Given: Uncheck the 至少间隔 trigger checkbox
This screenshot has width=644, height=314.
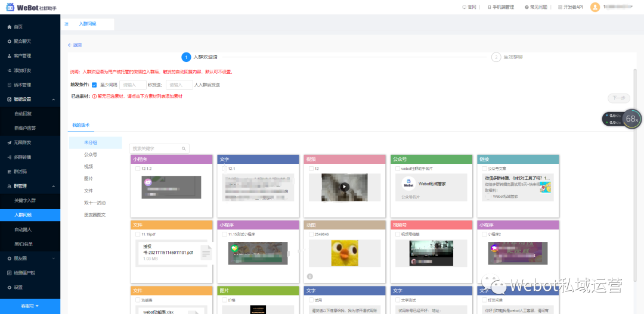Looking at the screenshot, I should coord(94,85).
